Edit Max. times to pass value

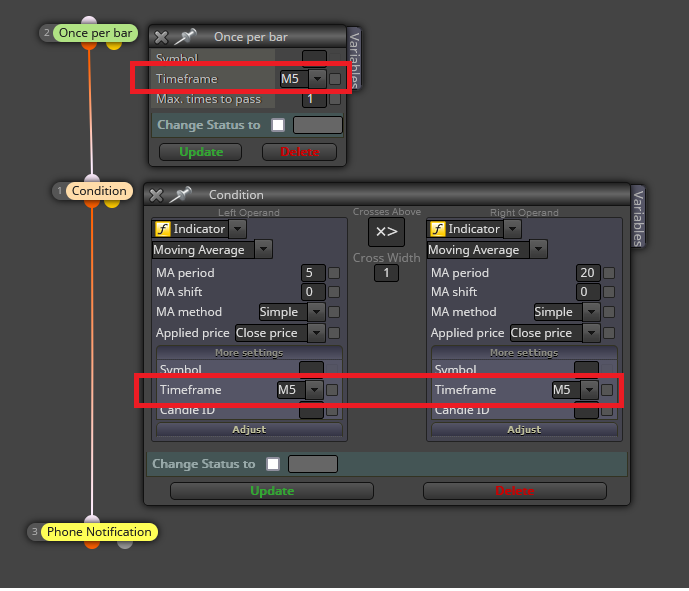click(314, 99)
